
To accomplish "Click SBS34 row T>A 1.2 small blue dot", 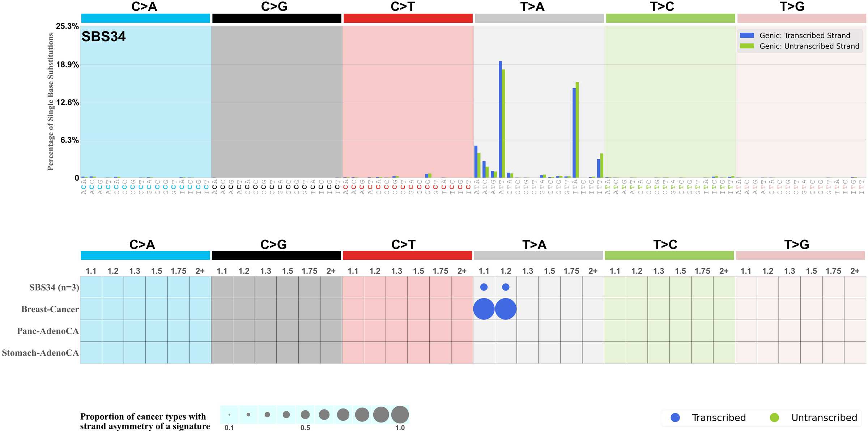I will point(506,287).
